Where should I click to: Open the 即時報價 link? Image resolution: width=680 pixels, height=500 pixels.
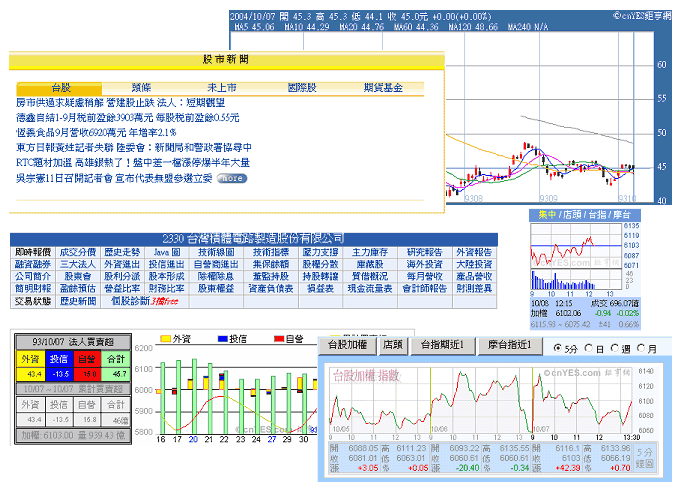tap(33, 252)
